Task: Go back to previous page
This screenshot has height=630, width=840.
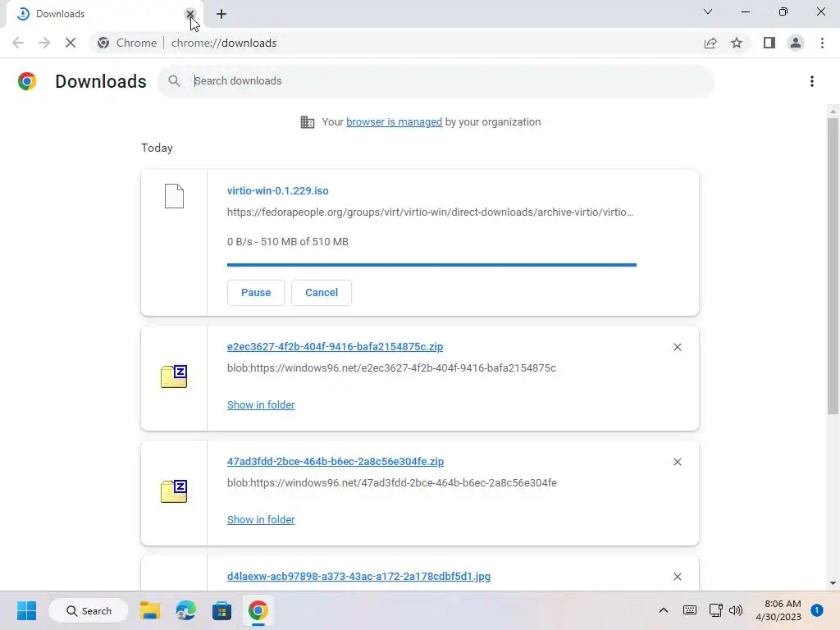Action: [18, 43]
